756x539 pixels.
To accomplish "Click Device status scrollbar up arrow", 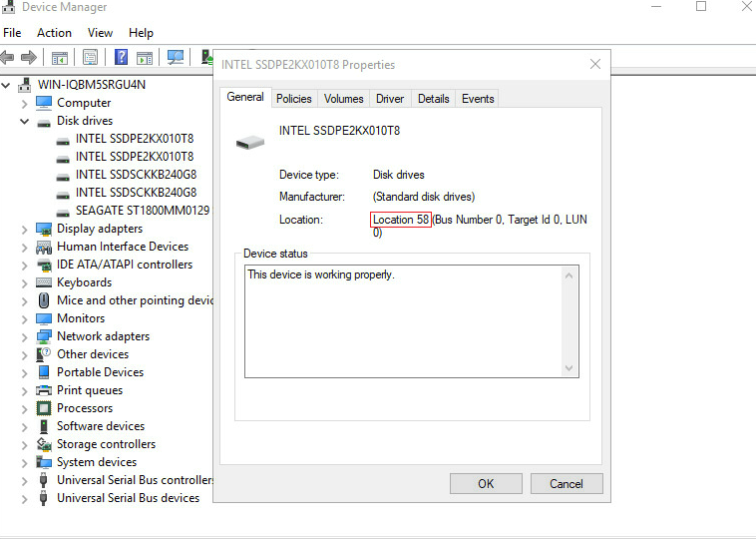I will click(x=568, y=276).
